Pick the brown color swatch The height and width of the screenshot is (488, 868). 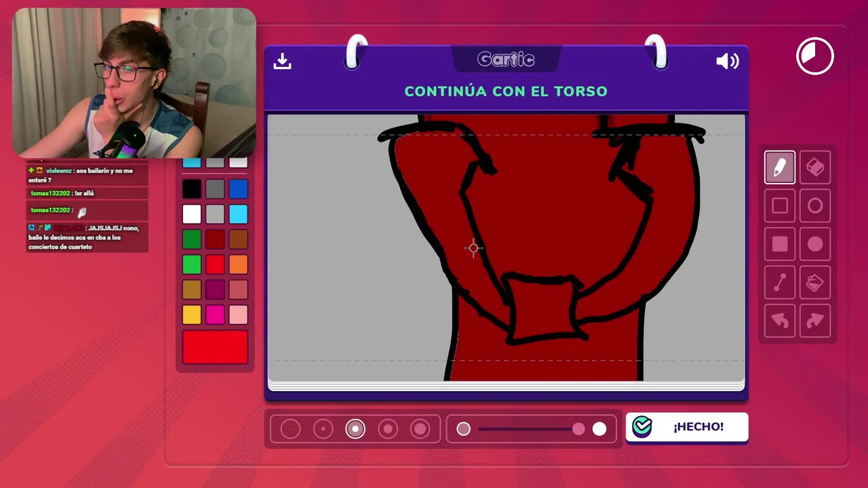pyautogui.click(x=238, y=239)
